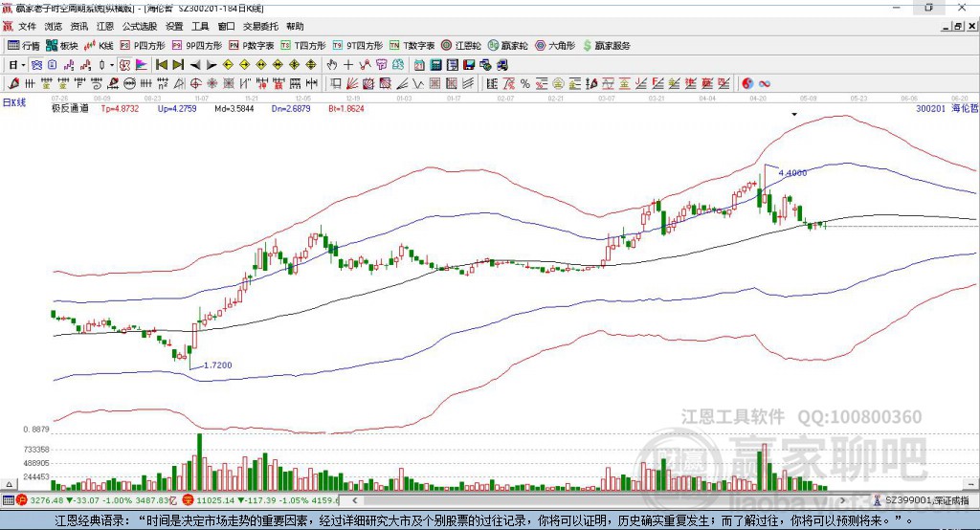Click the last yellow diamond arrow icon
Screen dimensions: 980x530
click(311, 65)
